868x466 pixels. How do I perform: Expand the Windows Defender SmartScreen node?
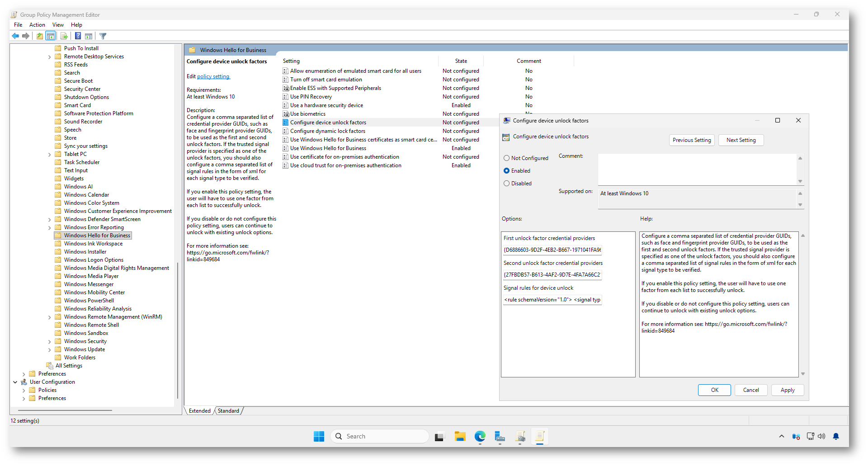pyautogui.click(x=49, y=220)
